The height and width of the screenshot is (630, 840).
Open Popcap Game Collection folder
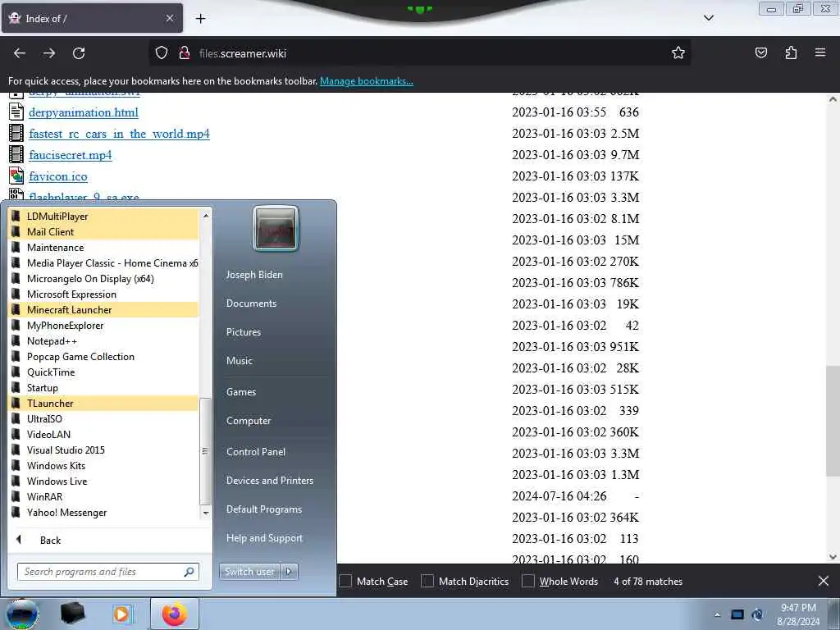click(x=104, y=356)
